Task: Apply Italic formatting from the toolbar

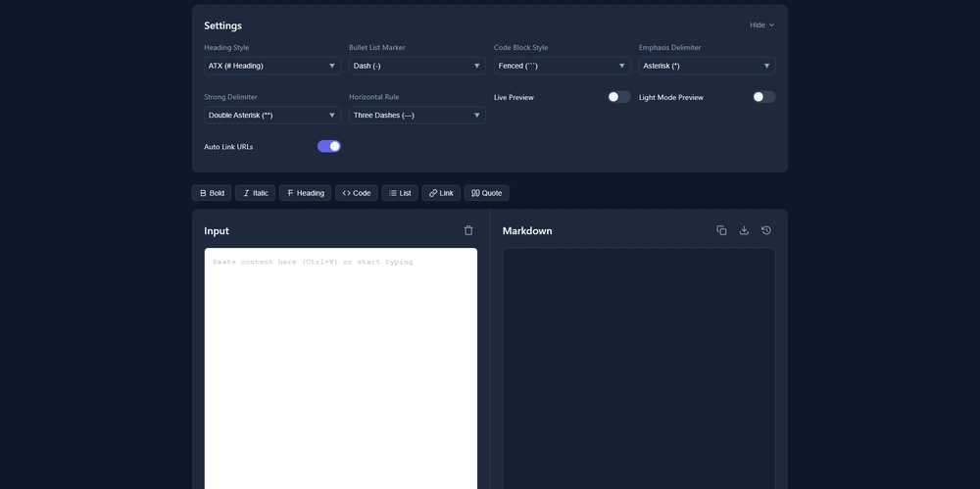Action: click(255, 193)
